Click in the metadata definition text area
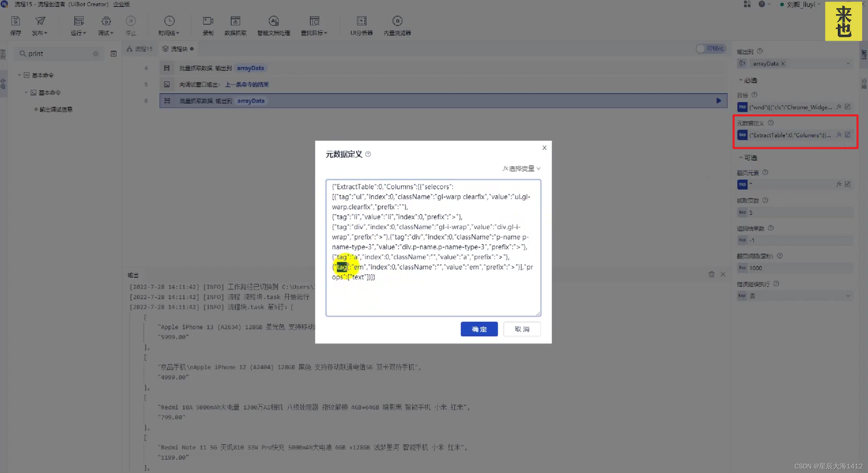Viewport: 868px width, 473px height. [x=433, y=293]
